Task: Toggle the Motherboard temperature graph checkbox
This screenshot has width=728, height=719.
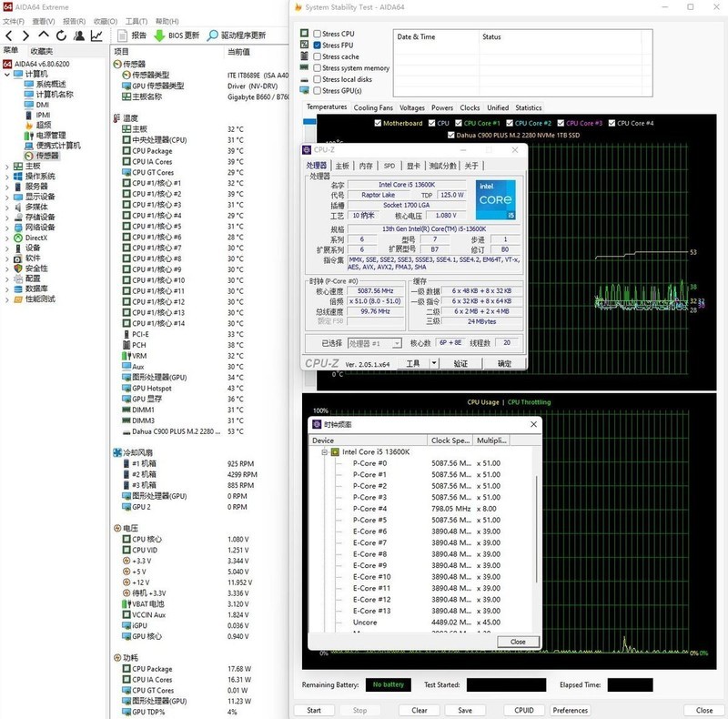Action: (x=377, y=123)
